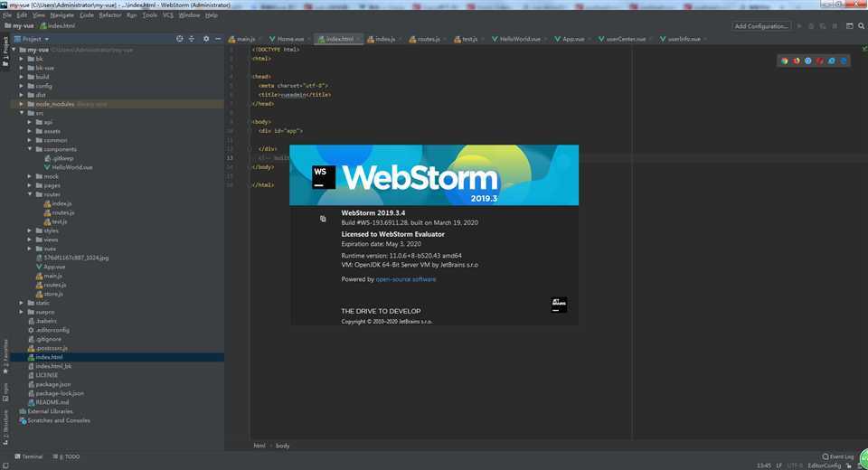Click the body breadcrumb
The height and width of the screenshot is (470, 868).
(282, 446)
